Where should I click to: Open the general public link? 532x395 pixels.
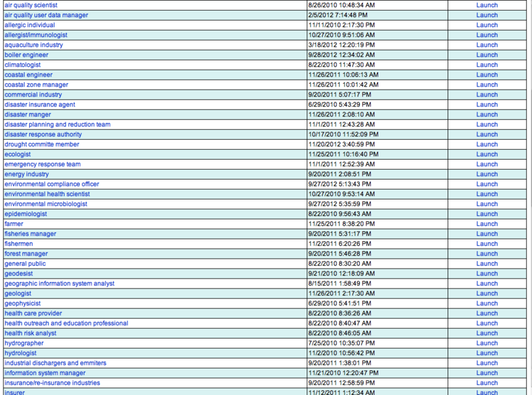point(25,263)
